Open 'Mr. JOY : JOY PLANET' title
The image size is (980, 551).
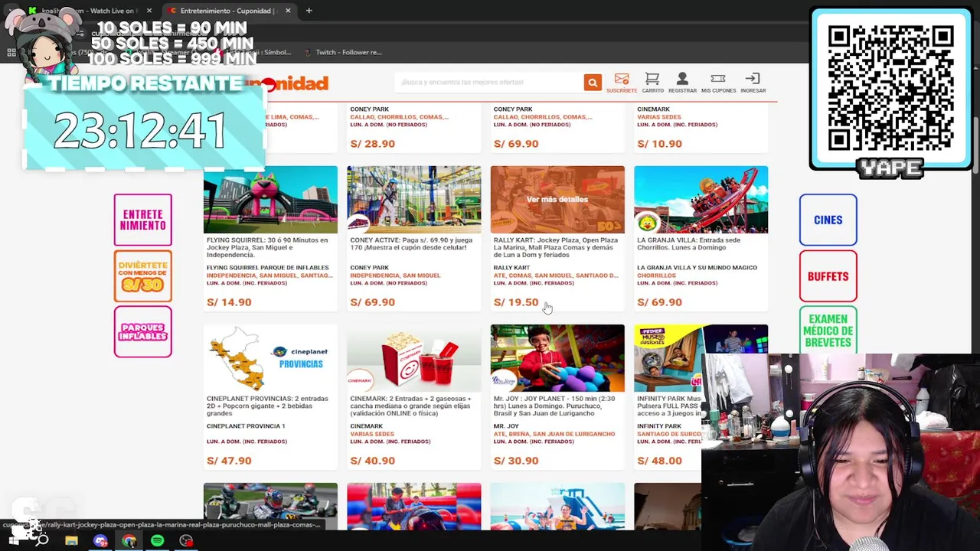tap(554, 406)
